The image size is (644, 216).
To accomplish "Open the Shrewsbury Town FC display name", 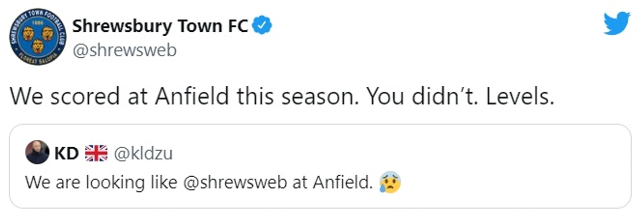I will [160, 26].
